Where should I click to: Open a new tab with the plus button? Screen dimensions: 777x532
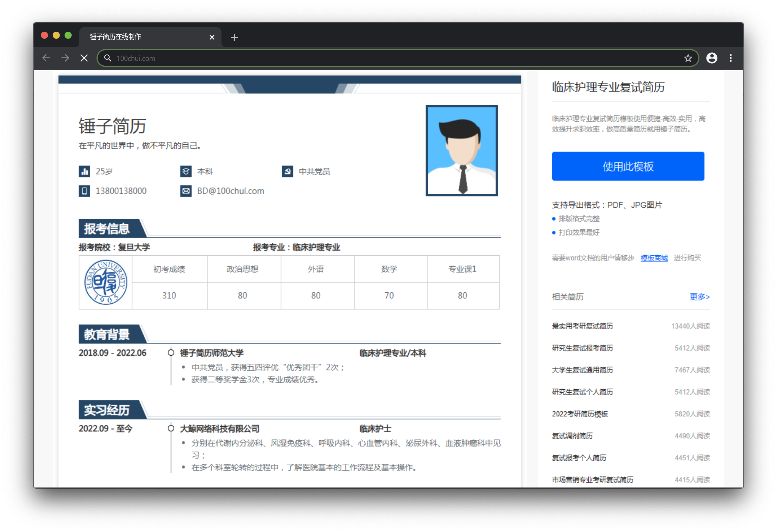(234, 37)
